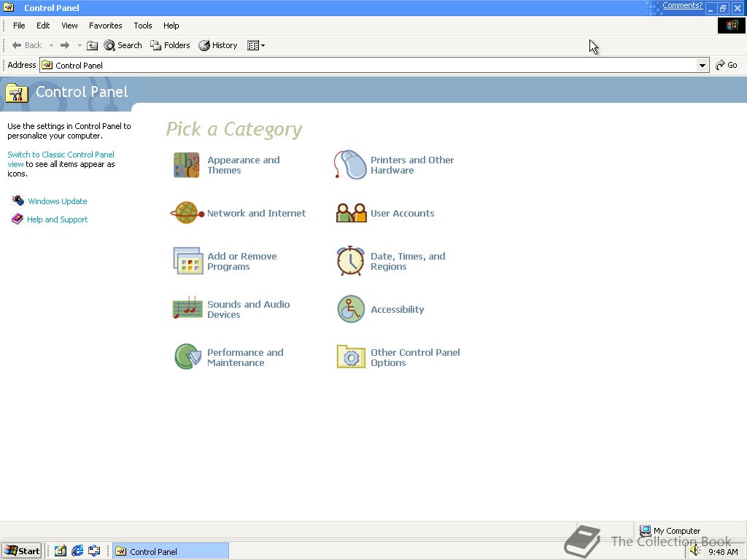Toggle the Folders pane toolbar button
747x560 pixels.
(x=170, y=45)
